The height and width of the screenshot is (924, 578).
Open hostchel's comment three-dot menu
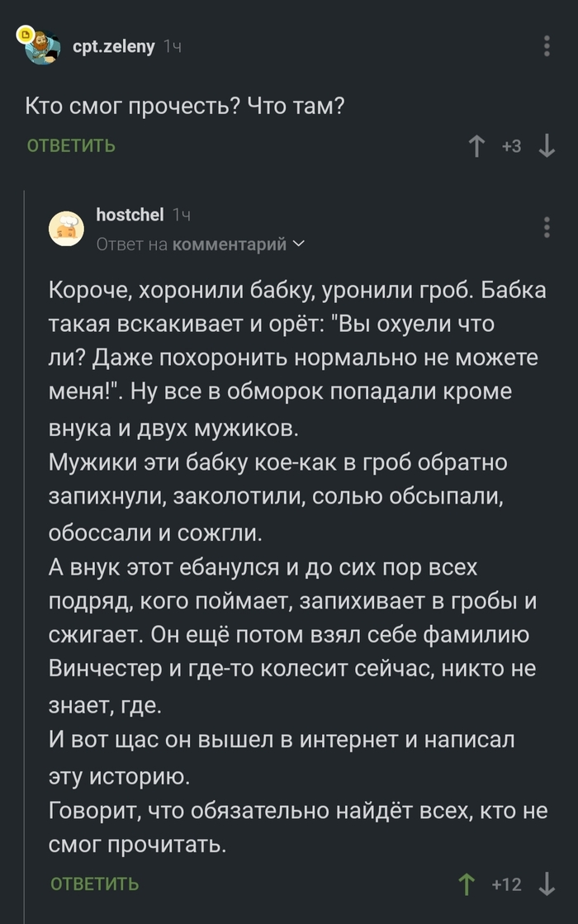click(547, 227)
